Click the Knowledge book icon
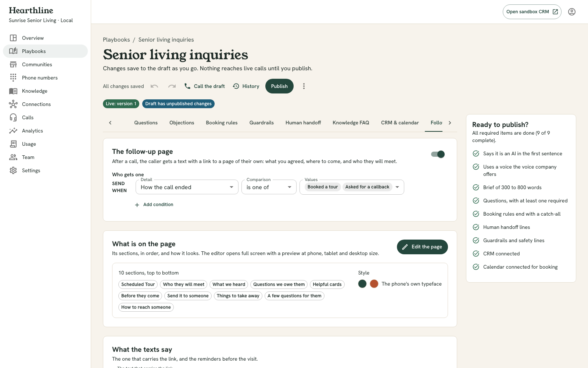 [x=13, y=91]
